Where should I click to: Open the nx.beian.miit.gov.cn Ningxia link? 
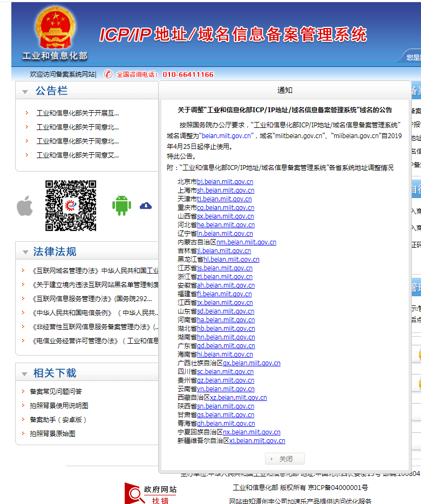252,432
